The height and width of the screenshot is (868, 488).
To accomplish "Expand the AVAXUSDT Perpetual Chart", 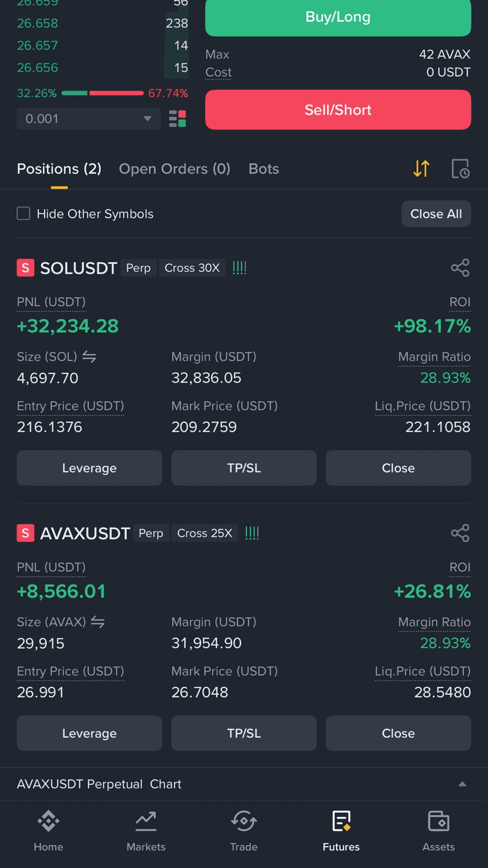I will [244, 784].
